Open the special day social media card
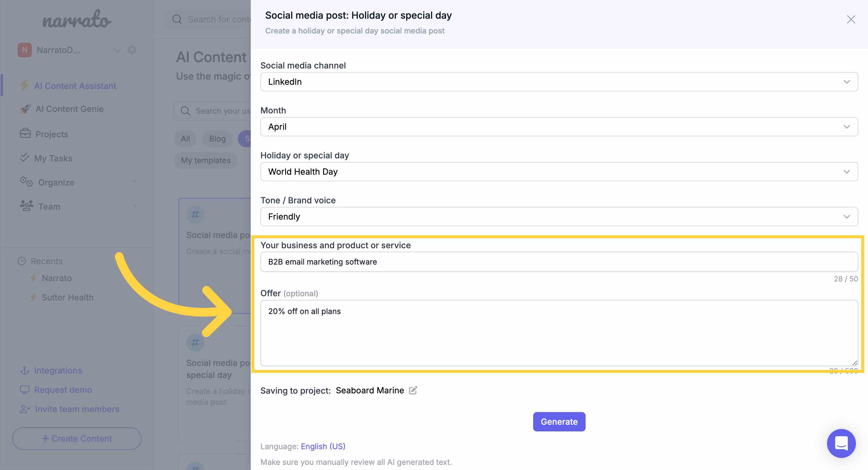868x470 pixels. point(215,384)
